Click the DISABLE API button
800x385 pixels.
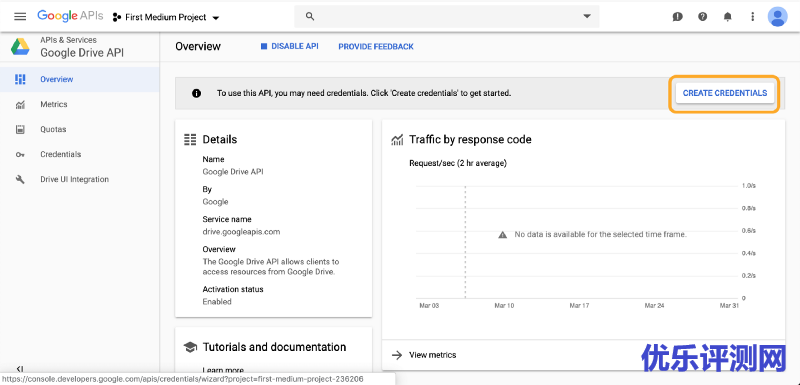coord(289,46)
